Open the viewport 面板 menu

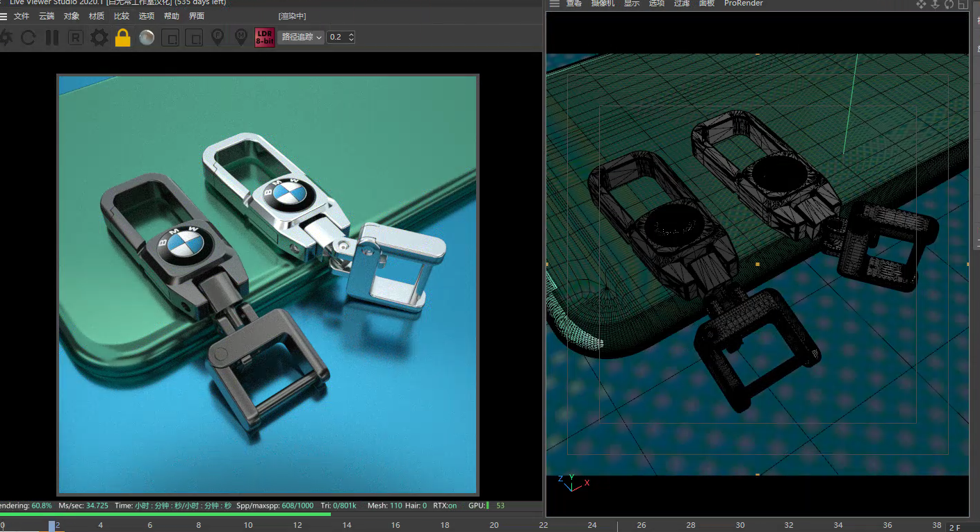tap(707, 3)
